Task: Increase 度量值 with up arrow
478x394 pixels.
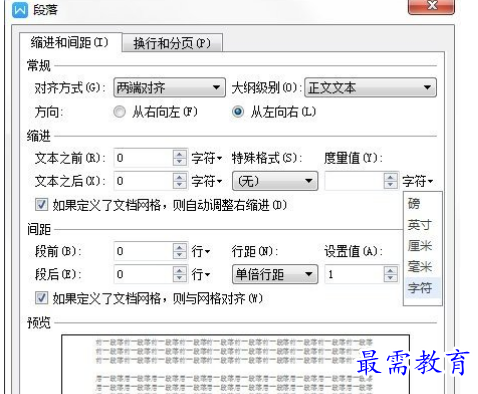Action: tap(390, 177)
